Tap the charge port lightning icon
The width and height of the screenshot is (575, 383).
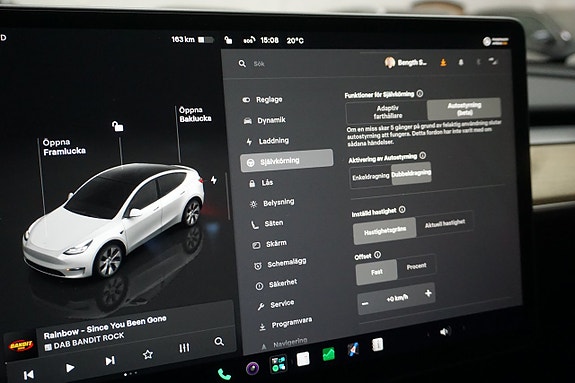coord(214,180)
